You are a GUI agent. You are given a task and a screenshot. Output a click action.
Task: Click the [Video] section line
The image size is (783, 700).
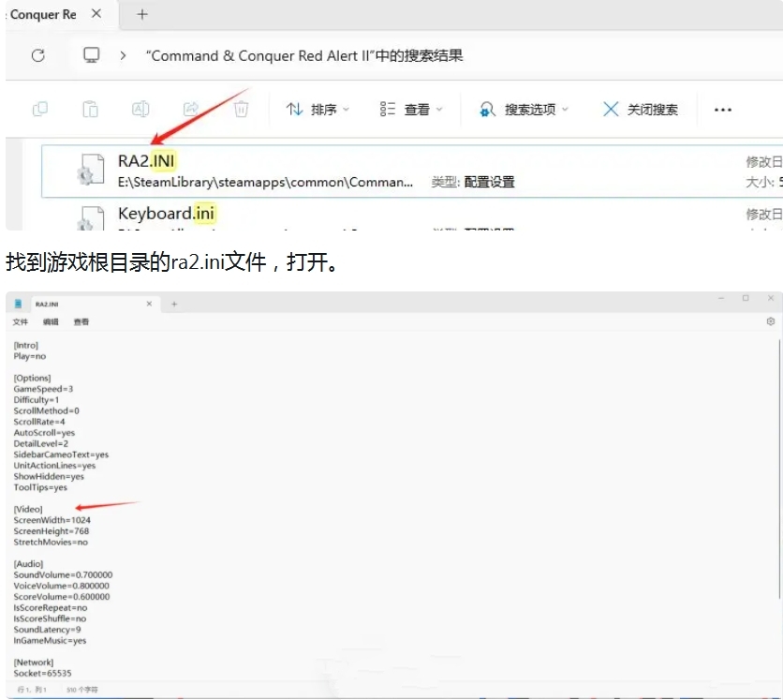pos(28,509)
